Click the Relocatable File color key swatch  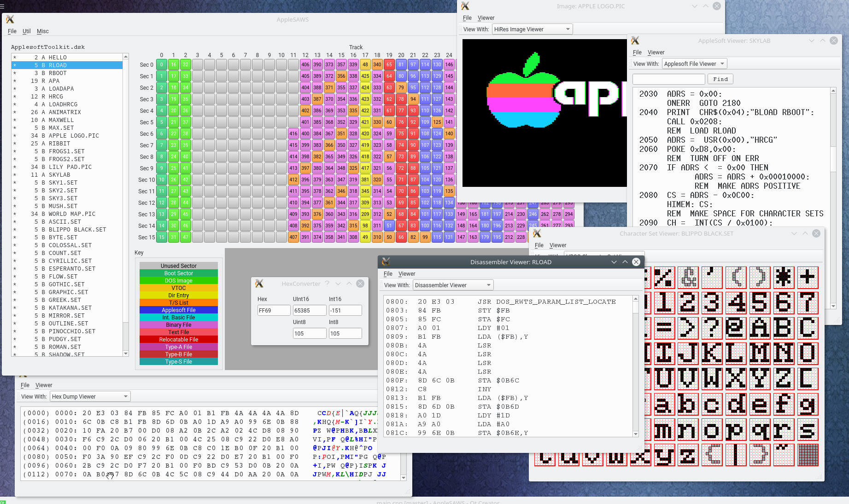point(179,339)
